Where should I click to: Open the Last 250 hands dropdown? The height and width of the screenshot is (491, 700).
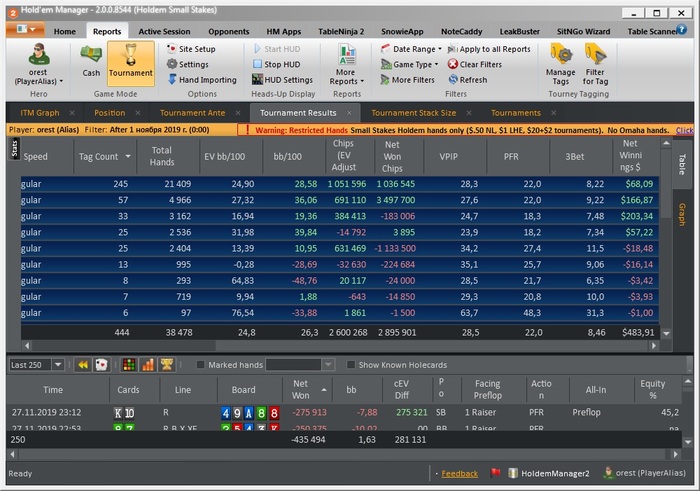coord(58,365)
